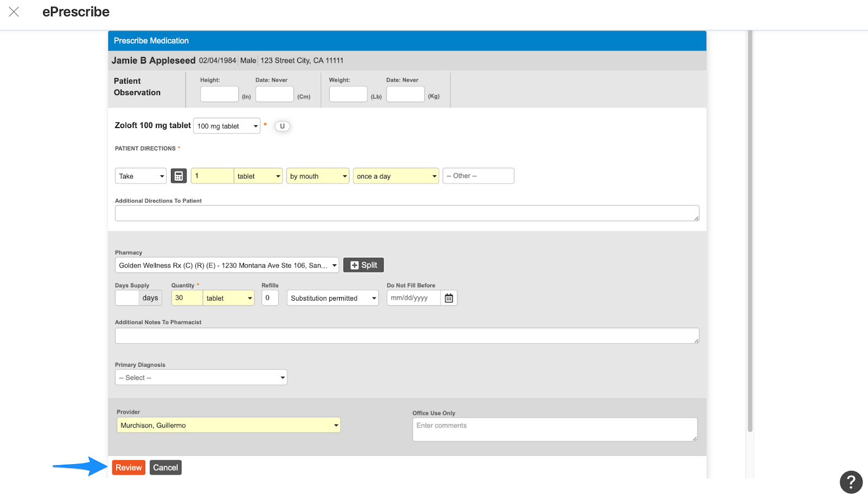868x501 pixels.
Task: Click the patient name Jamie B Appleseed
Action: tap(154, 60)
